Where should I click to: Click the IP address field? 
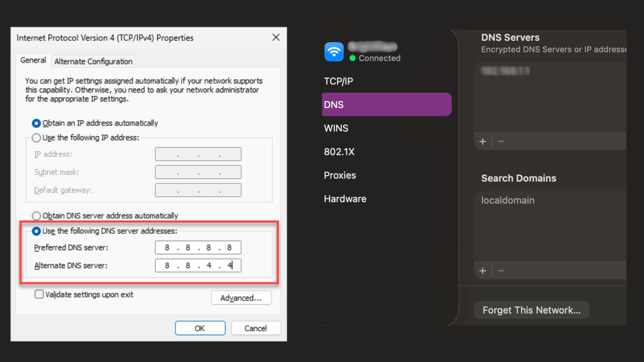click(x=198, y=154)
